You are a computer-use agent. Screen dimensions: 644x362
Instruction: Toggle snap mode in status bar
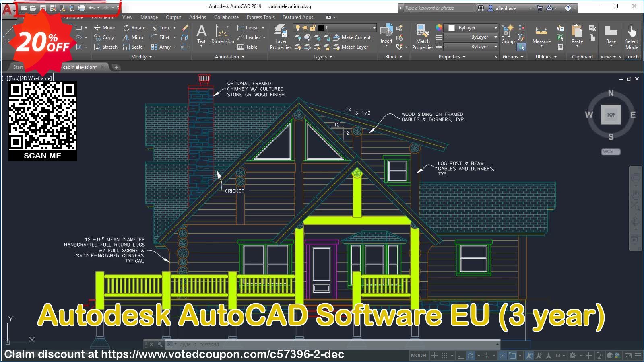(x=444, y=356)
